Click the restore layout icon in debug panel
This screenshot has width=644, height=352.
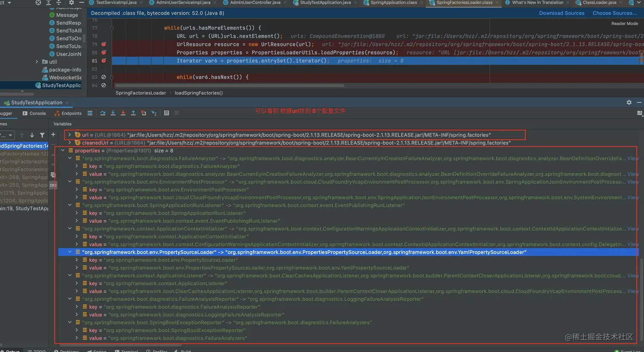[x=639, y=113]
